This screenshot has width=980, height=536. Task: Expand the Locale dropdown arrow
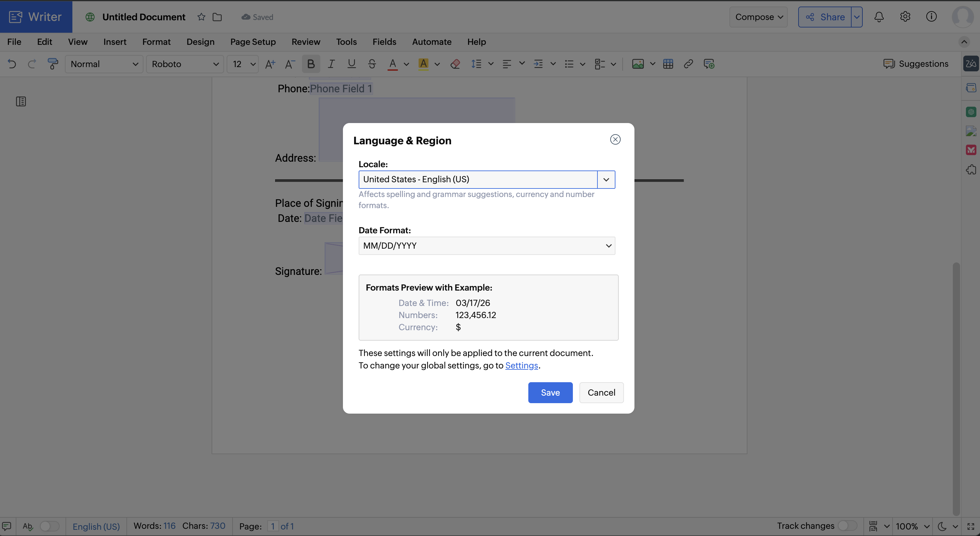[606, 179]
